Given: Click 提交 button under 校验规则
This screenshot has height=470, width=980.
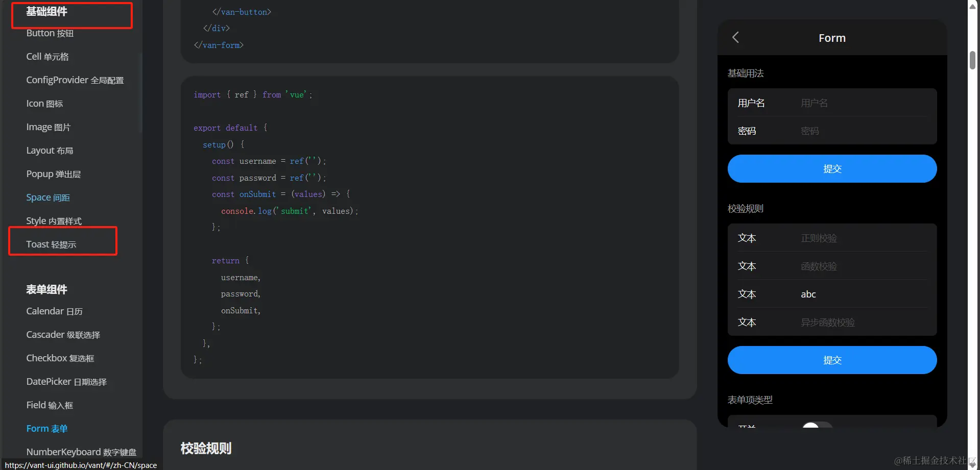Looking at the screenshot, I should [x=832, y=360].
